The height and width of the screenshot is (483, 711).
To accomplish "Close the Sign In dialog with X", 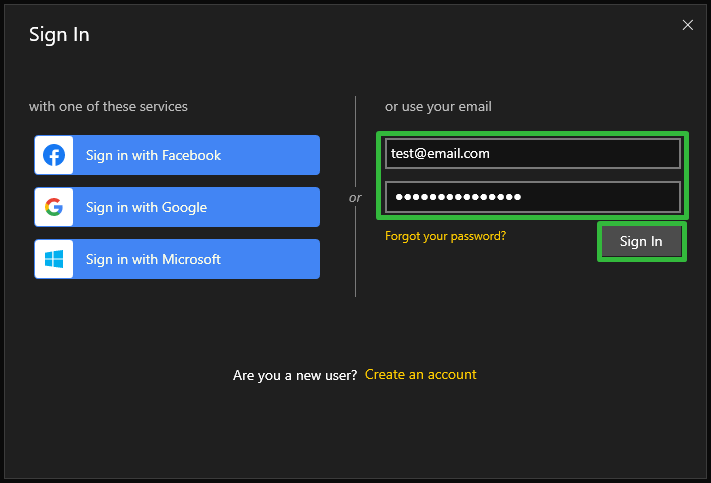I will click(x=687, y=25).
